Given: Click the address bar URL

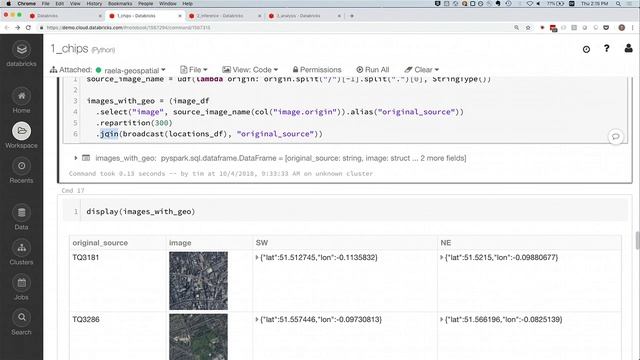Looking at the screenshot, I should click(x=129, y=28).
